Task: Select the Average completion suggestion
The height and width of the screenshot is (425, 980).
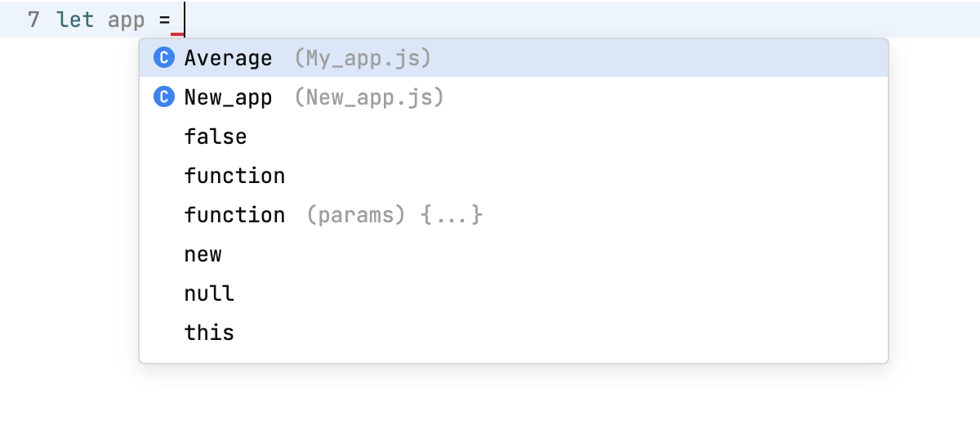Action: click(x=228, y=58)
